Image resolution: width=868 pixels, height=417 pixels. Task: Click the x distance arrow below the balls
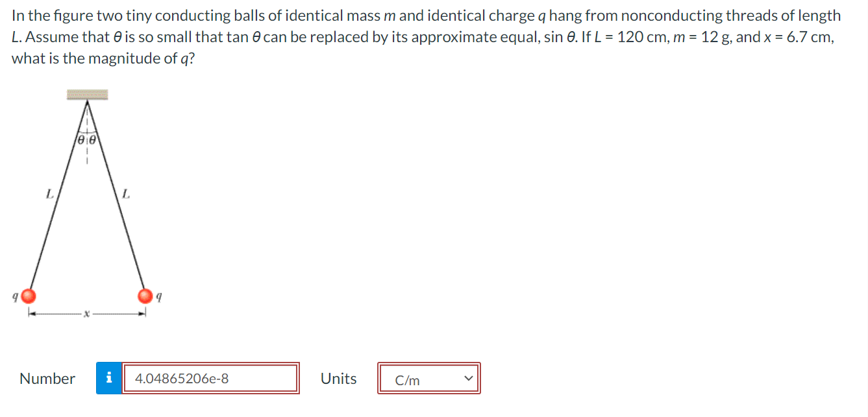click(86, 313)
